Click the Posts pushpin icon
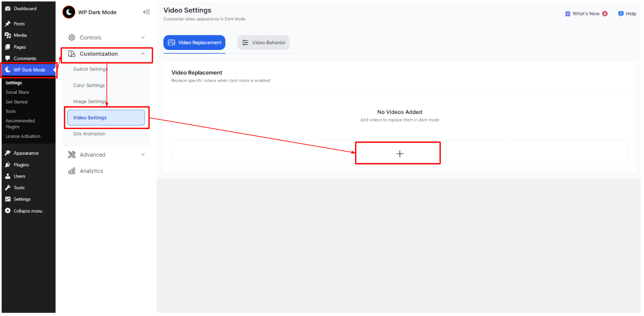 click(x=8, y=23)
